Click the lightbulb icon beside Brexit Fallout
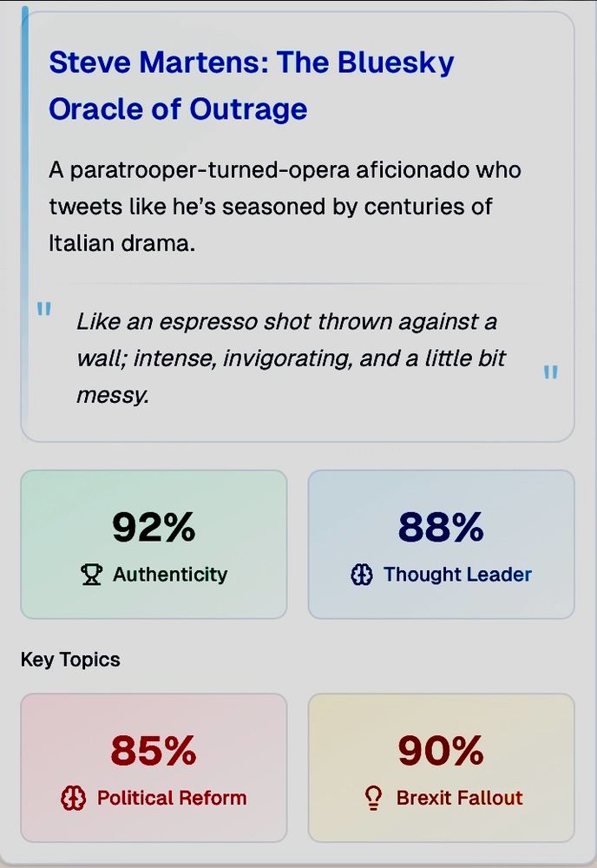The width and height of the screenshot is (597, 868). point(373,799)
